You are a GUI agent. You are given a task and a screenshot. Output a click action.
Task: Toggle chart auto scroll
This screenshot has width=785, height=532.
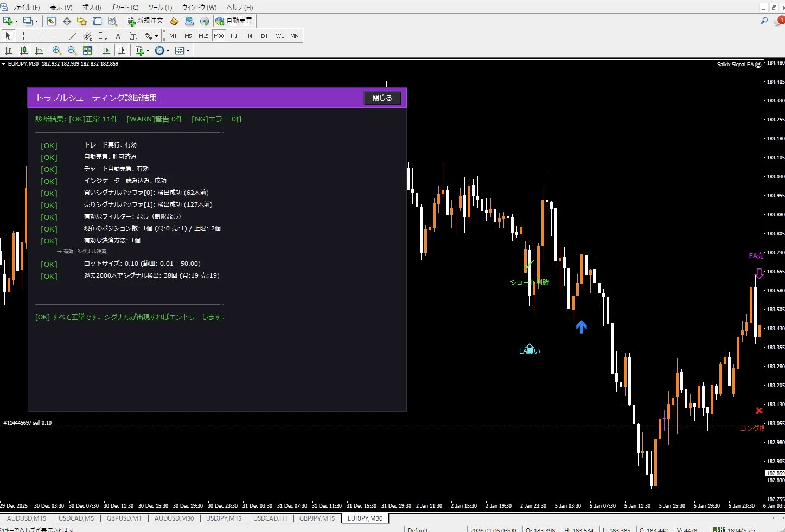click(106, 50)
